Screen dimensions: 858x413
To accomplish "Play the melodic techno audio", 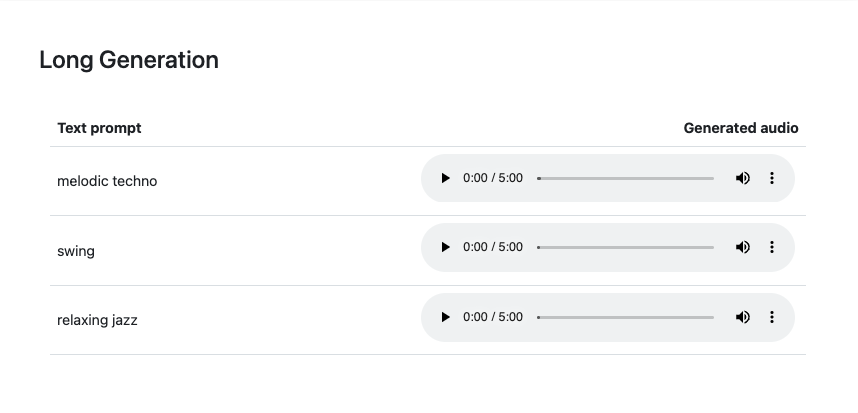I will coord(446,178).
